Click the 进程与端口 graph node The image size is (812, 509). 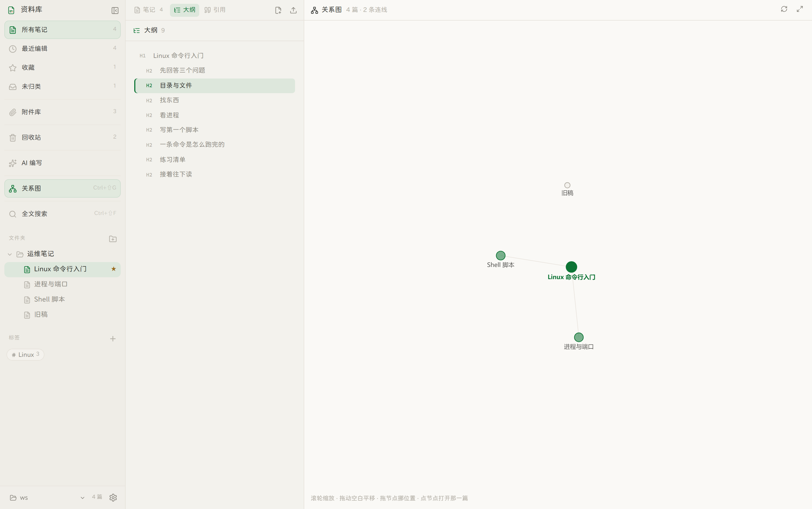pos(579,337)
